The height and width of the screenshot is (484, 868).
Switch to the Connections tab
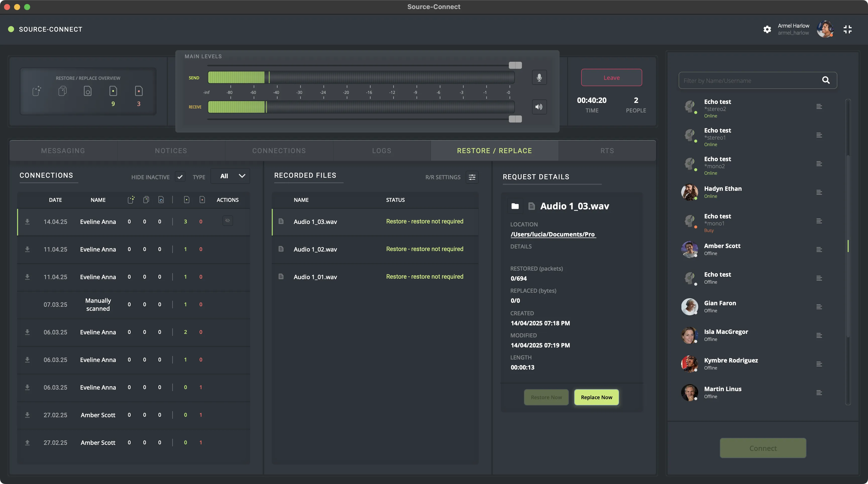(279, 151)
